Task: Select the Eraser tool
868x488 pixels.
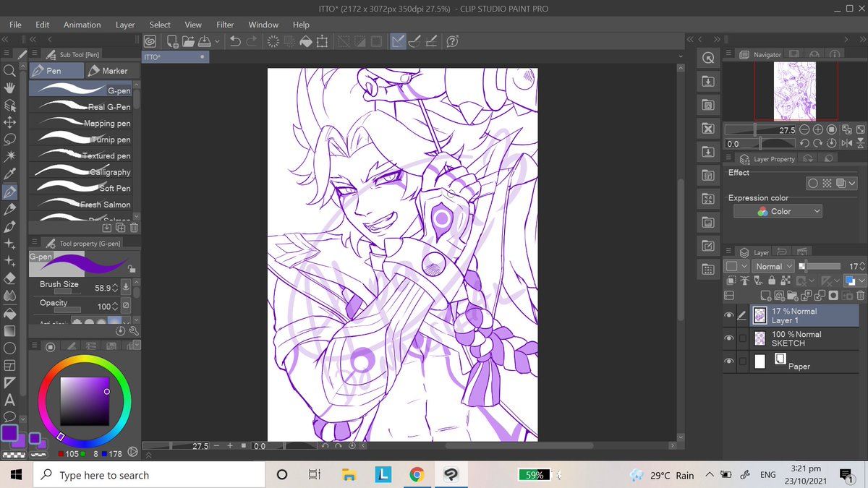Action: 10,278
